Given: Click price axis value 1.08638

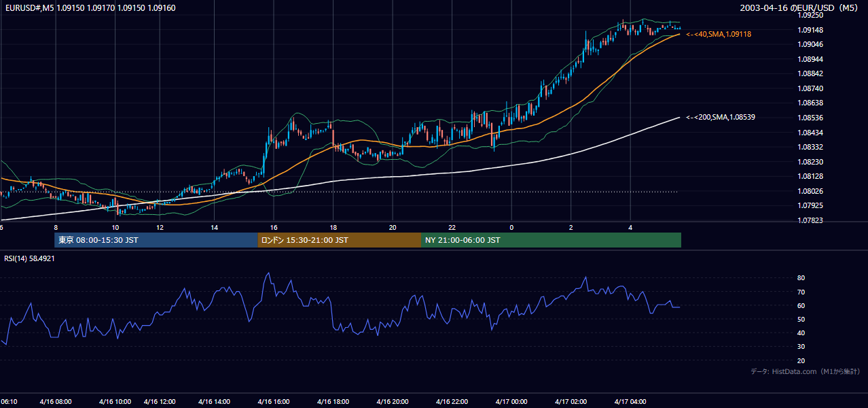Looking at the screenshot, I should [812, 103].
